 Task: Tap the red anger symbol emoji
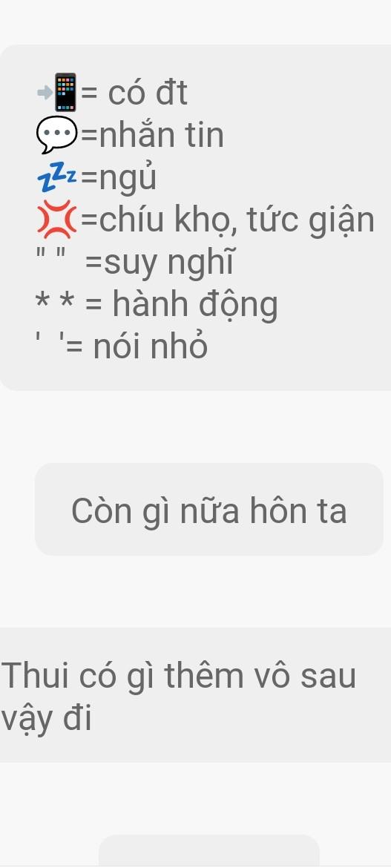tap(58, 220)
